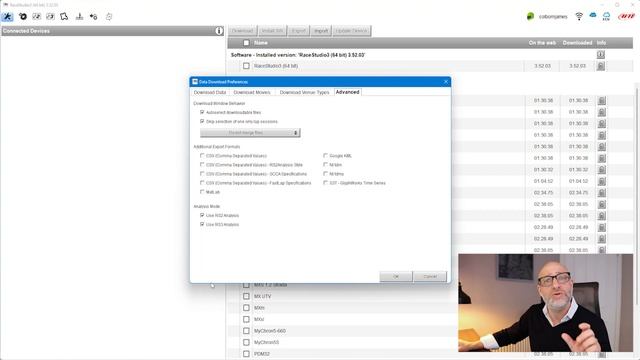
Task: Enable CSV FastLap Specifications export
Action: [x=202, y=183]
